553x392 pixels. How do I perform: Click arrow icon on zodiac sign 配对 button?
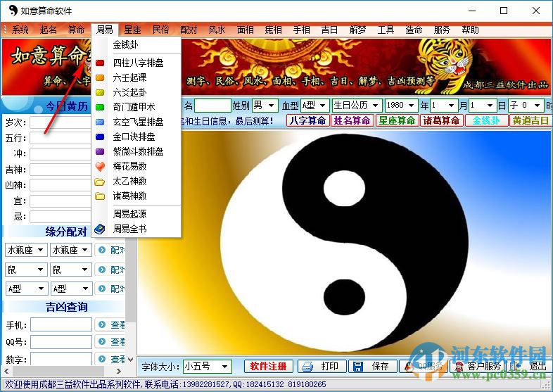[102, 250]
